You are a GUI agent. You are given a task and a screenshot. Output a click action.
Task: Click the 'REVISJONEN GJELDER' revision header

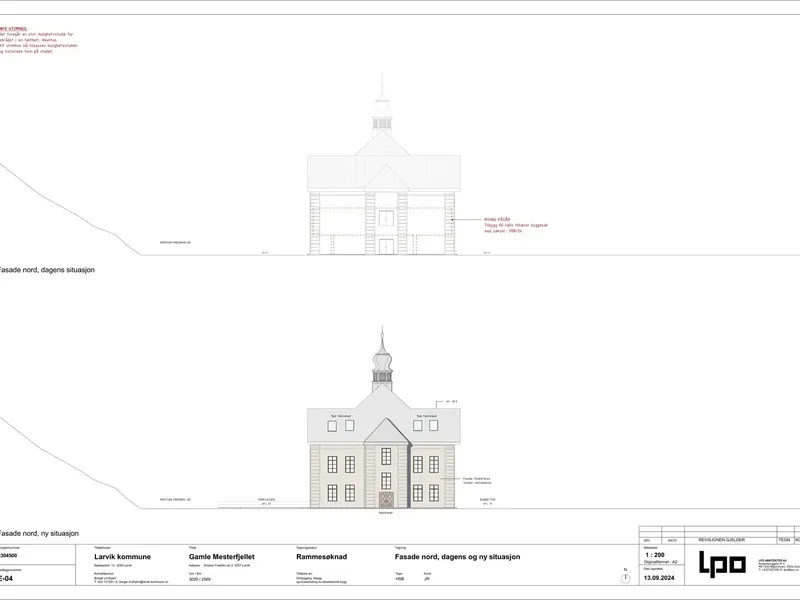[x=721, y=540]
